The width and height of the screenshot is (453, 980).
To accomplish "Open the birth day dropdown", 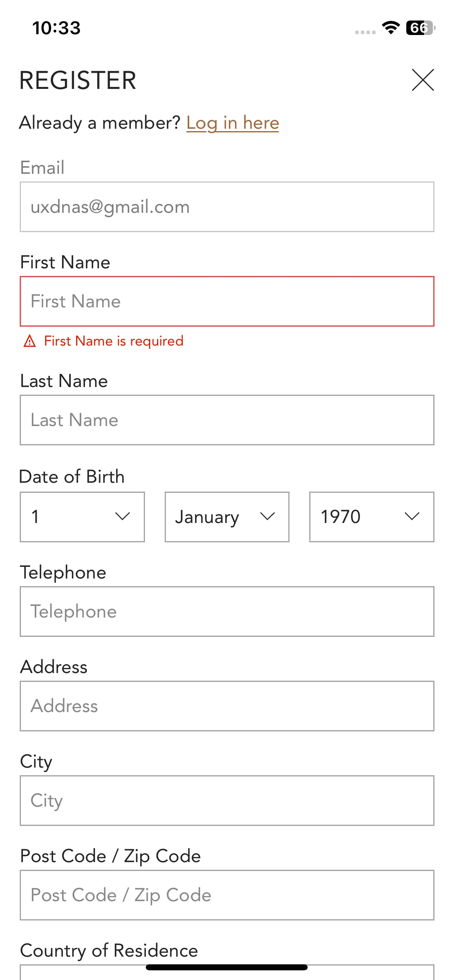I will coord(82,517).
